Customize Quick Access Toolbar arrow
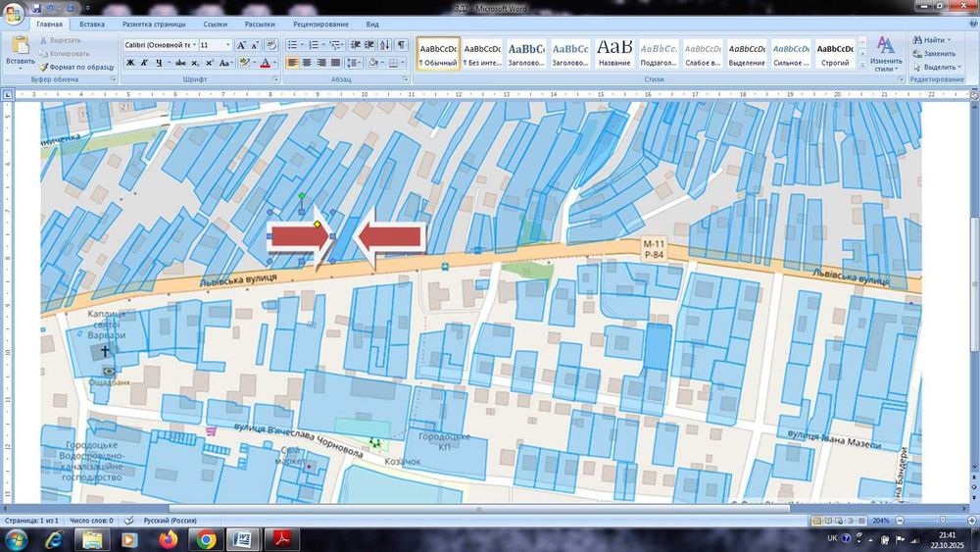980x552 pixels. click(87, 8)
